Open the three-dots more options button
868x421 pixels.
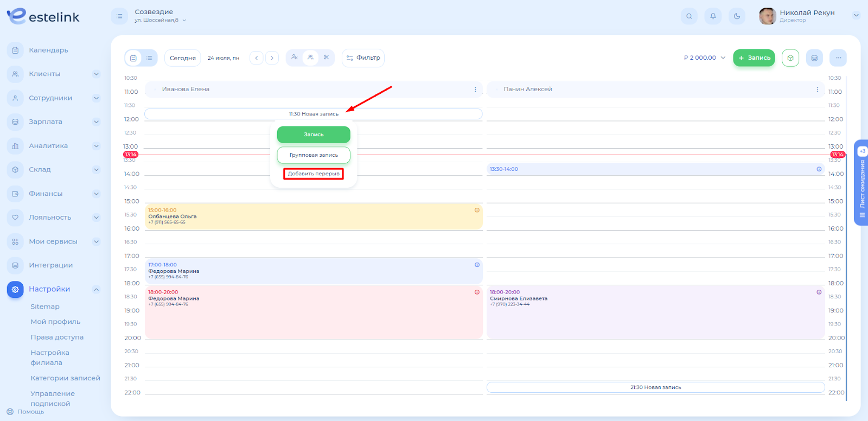838,58
